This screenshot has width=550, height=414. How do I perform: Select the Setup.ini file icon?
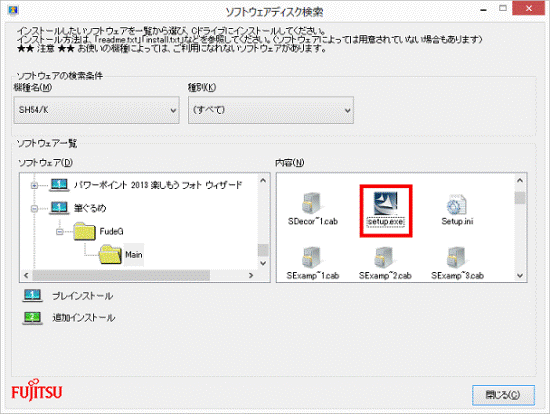point(456,204)
